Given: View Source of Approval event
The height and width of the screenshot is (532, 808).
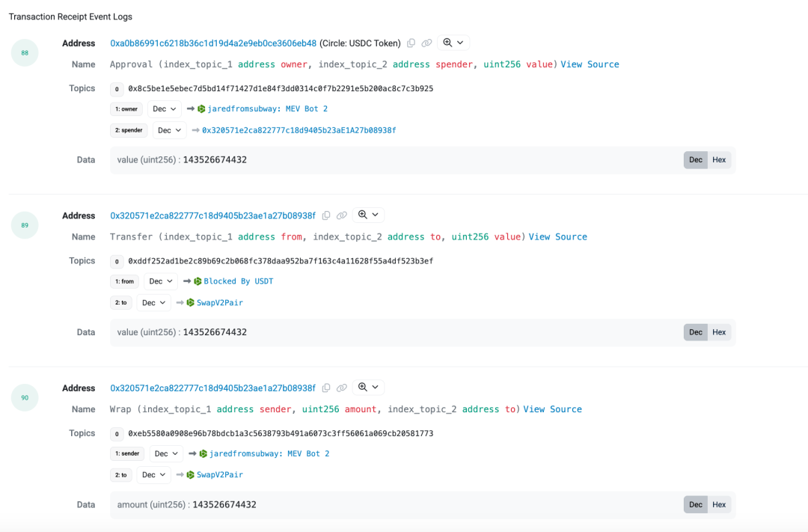Looking at the screenshot, I should (590, 64).
